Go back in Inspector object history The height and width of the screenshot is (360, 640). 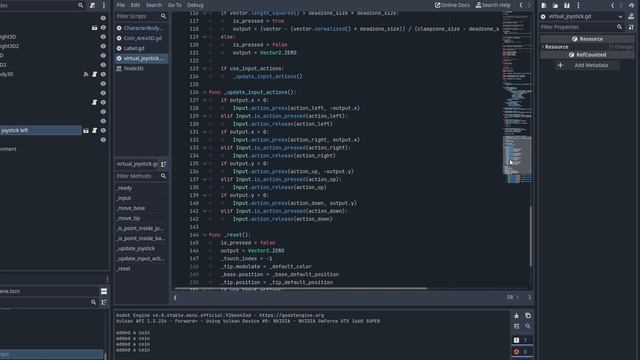click(613, 5)
